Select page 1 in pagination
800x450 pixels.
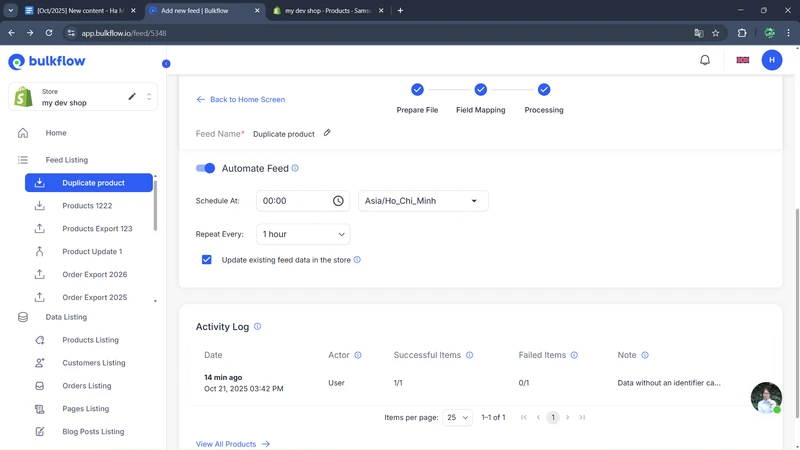553,417
